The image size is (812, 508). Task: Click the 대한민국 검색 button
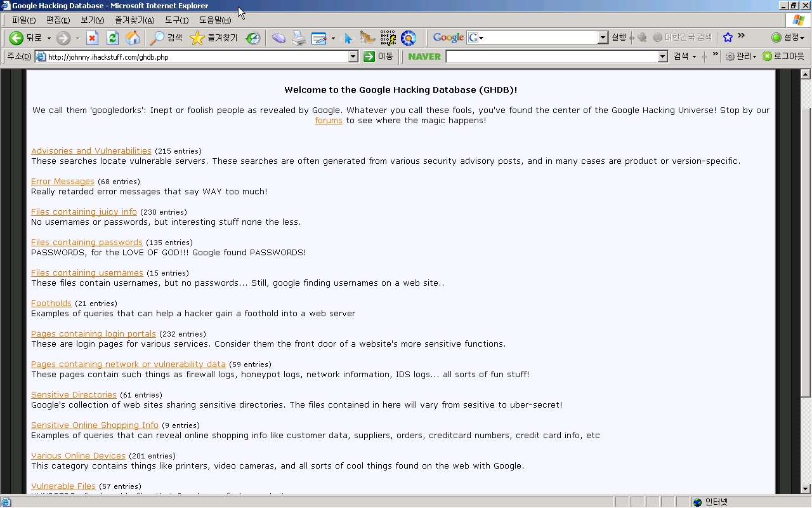point(683,37)
